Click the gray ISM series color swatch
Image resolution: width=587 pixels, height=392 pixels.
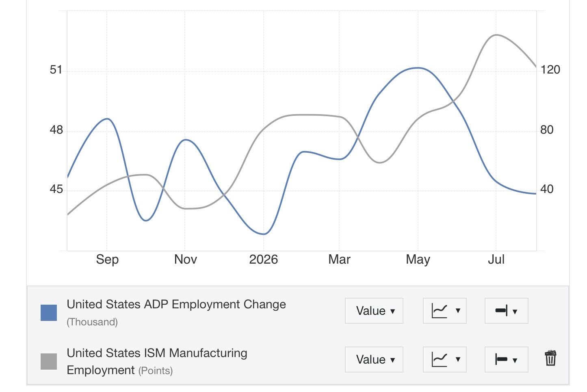point(49,362)
